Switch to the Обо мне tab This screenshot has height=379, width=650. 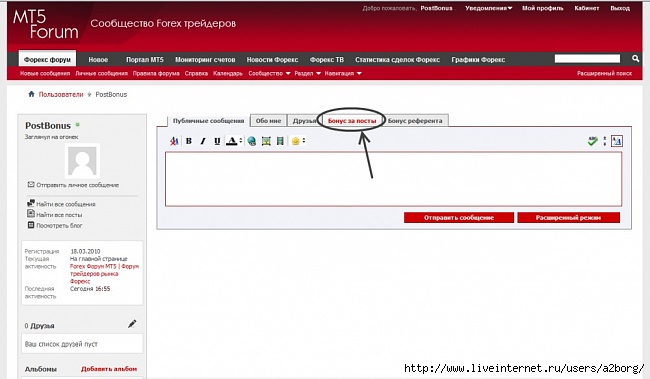point(268,121)
